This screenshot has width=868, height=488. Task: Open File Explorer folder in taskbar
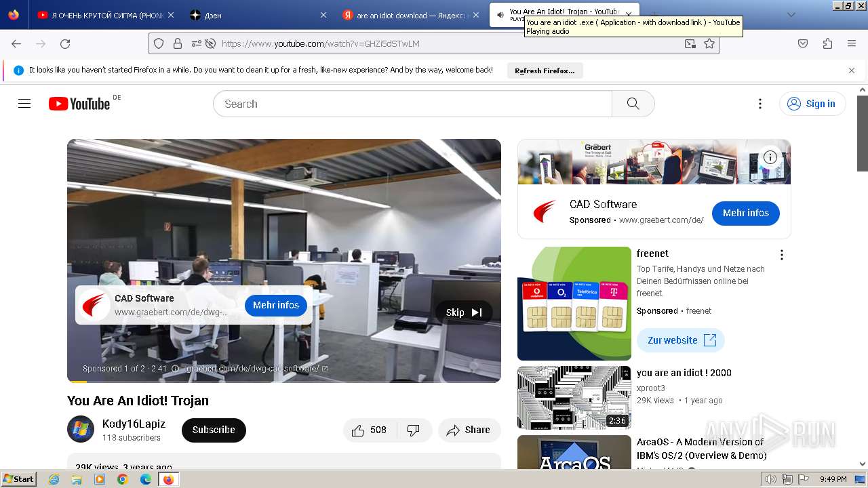(x=77, y=479)
